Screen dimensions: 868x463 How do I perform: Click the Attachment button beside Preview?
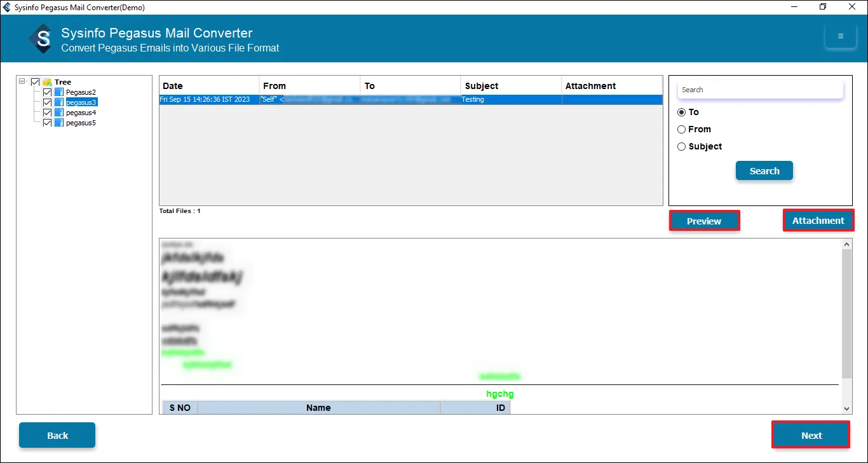[818, 221]
